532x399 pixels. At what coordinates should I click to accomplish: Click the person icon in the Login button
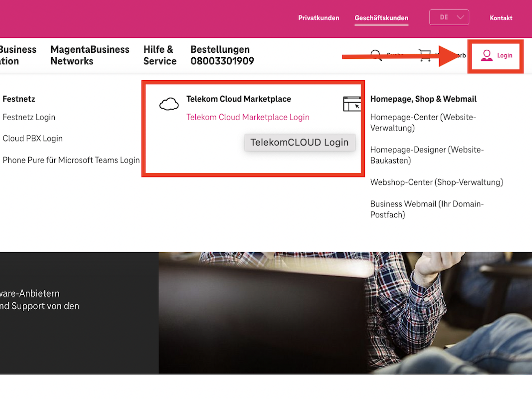tap(486, 55)
